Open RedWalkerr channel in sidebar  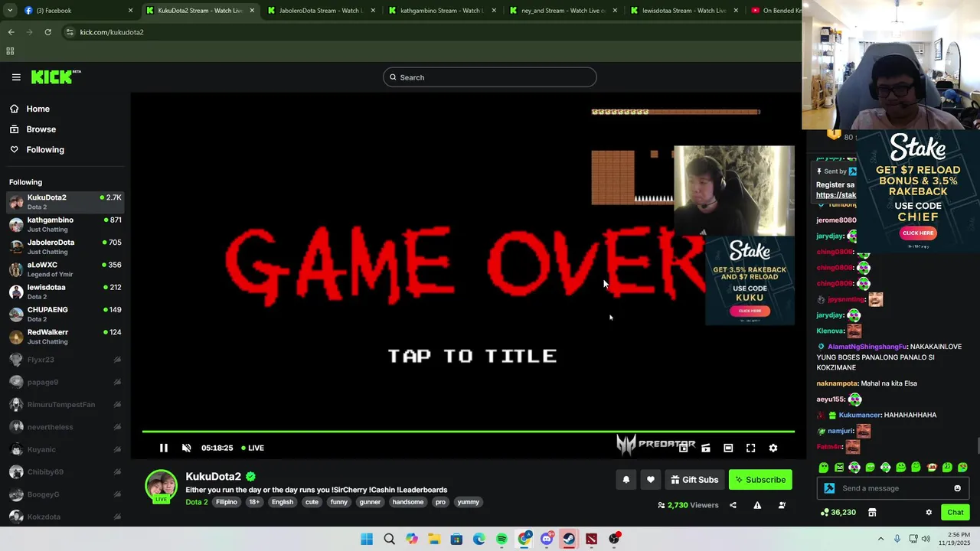[65, 337]
